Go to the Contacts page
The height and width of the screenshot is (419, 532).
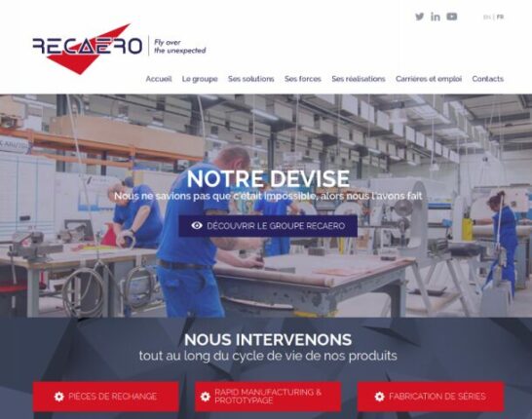tap(487, 79)
